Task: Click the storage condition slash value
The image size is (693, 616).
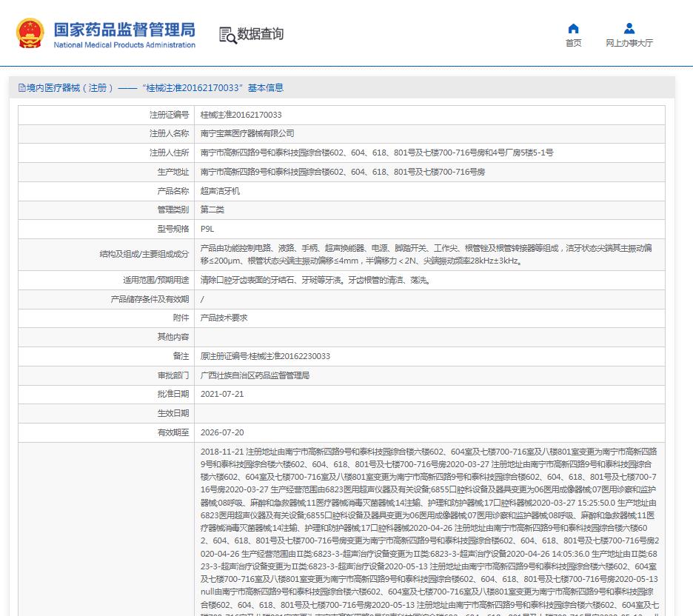Action: click(202, 299)
